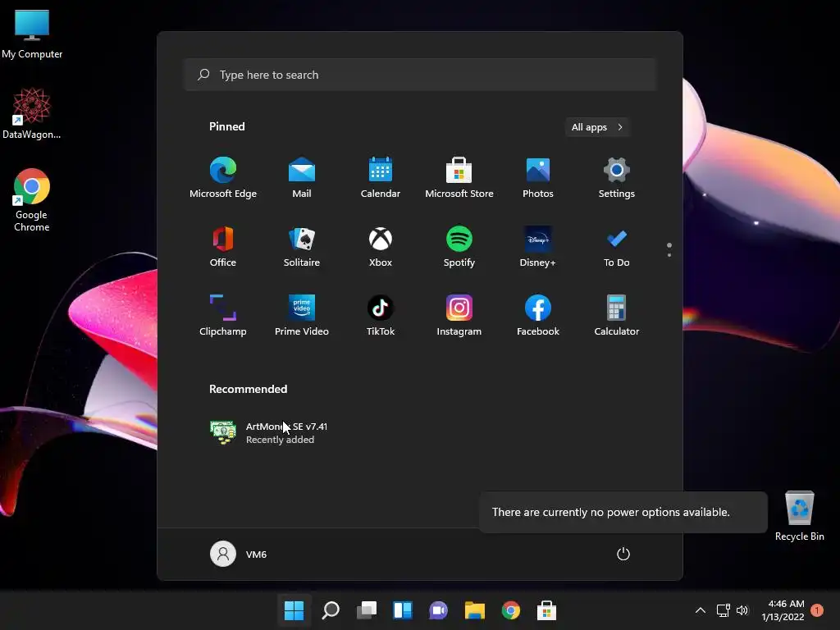Click the Start menu search box
The image size is (840, 630).
click(x=420, y=75)
